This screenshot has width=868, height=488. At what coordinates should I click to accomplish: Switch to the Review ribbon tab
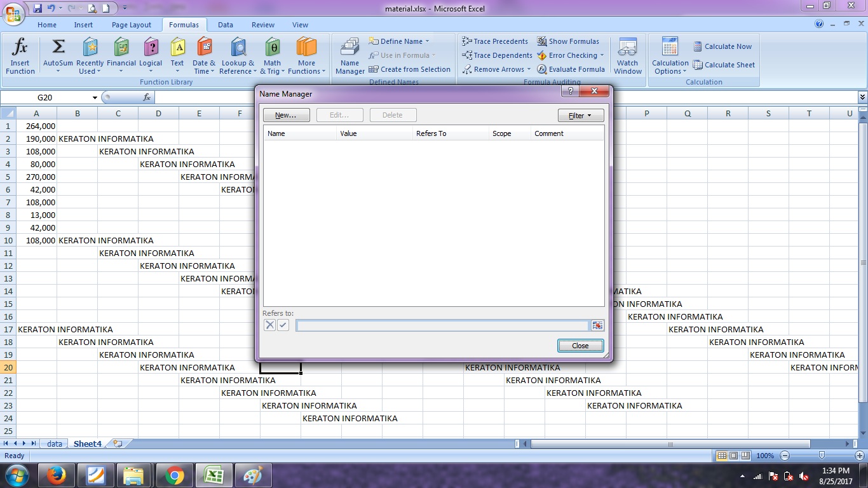[263, 25]
